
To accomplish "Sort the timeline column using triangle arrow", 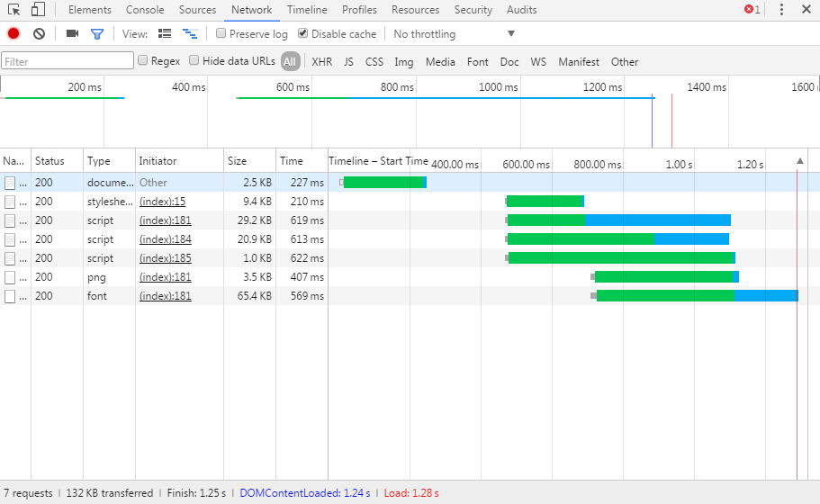I will [x=800, y=161].
